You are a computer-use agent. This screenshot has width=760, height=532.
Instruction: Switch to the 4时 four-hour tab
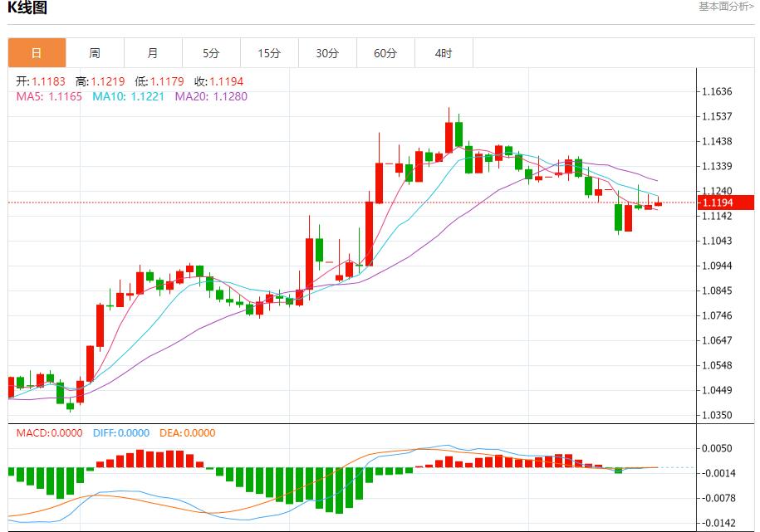click(x=444, y=51)
